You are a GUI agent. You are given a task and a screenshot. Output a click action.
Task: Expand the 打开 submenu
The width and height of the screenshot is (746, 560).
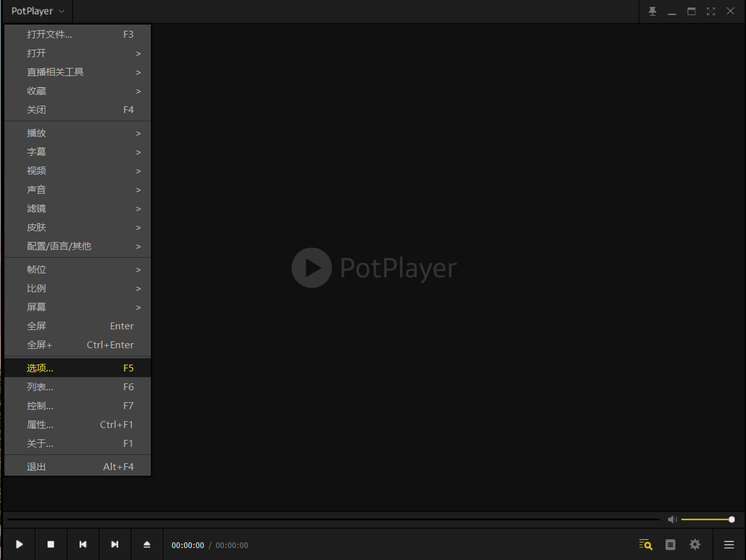(77, 53)
